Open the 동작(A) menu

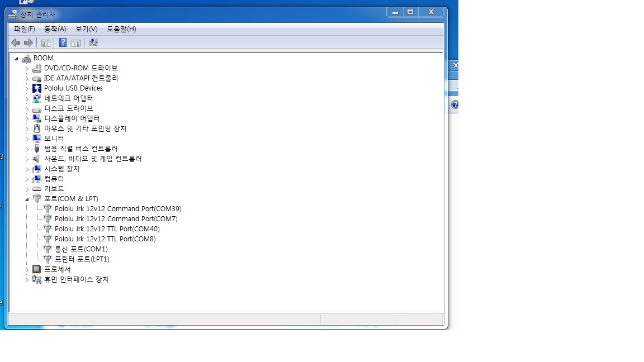pyautogui.click(x=55, y=29)
